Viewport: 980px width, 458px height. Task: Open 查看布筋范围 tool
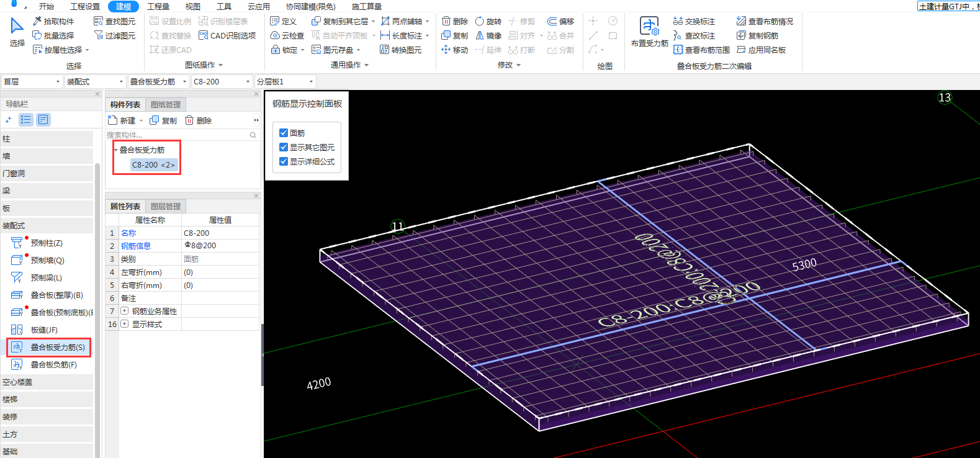click(x=701, y=50)
